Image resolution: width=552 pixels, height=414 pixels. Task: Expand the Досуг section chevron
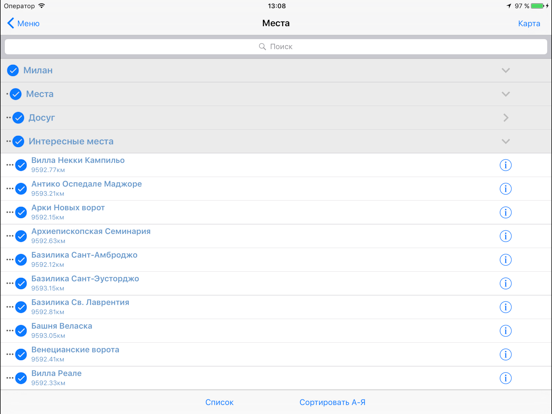tap(506, 118)
